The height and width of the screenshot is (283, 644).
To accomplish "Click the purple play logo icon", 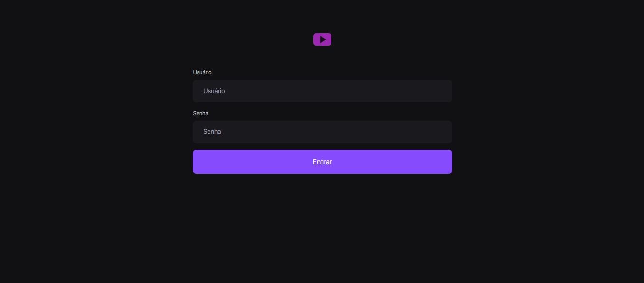I will 322,39.
